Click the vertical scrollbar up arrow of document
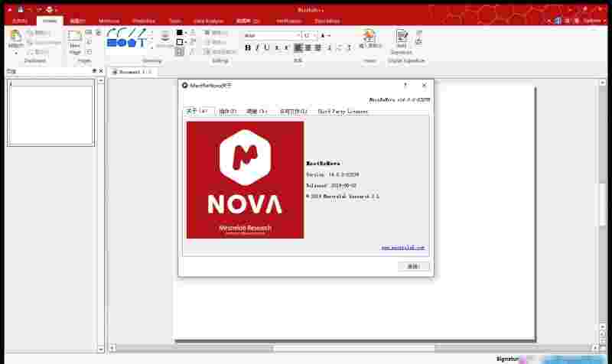612x364 pixels. [602, 83]
